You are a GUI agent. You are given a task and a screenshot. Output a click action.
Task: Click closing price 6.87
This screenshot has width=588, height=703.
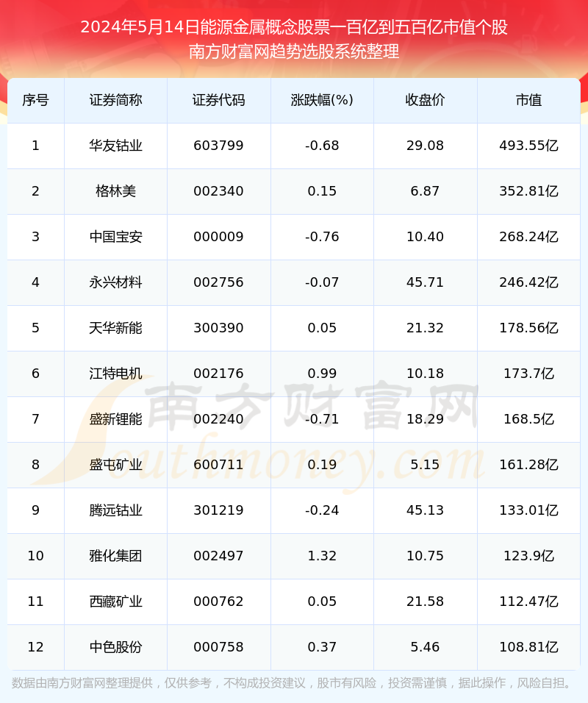click(x=425, y=191)
